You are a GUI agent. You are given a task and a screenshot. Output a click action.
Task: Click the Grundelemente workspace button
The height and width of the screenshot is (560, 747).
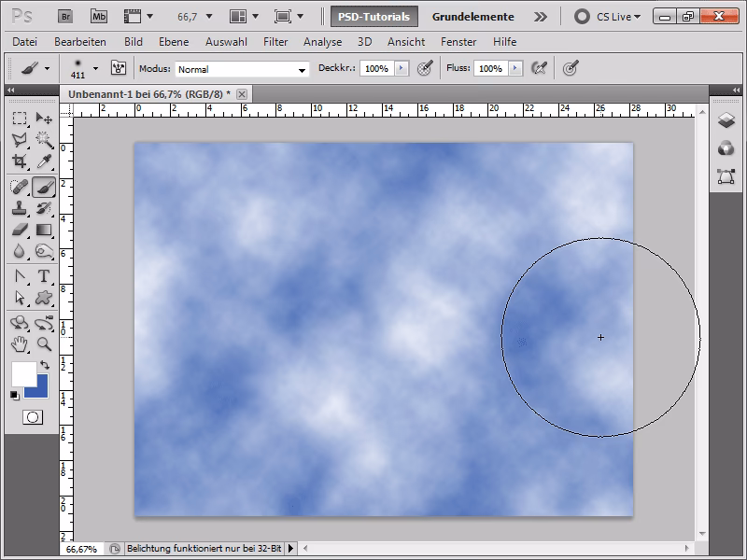coord(472,16)
